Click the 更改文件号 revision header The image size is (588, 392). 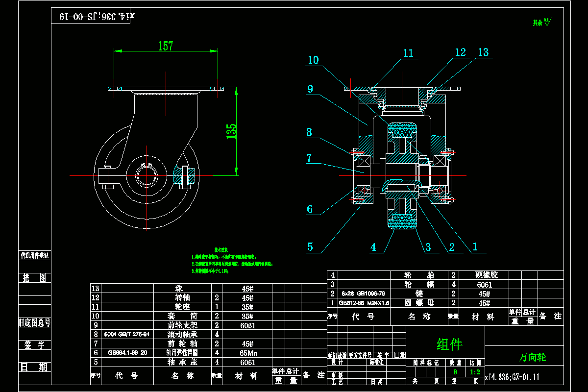tap(361, 355)
